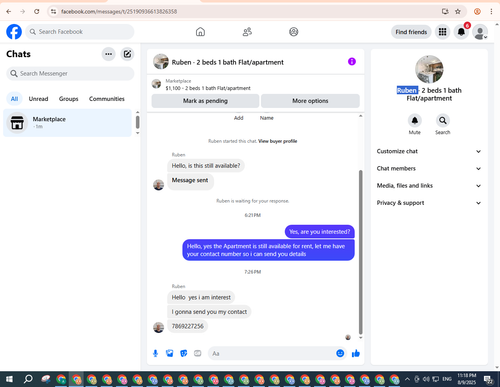Go back in browser history
The width and height of the screenshot is (500, 387).
[x=9, y=12]
